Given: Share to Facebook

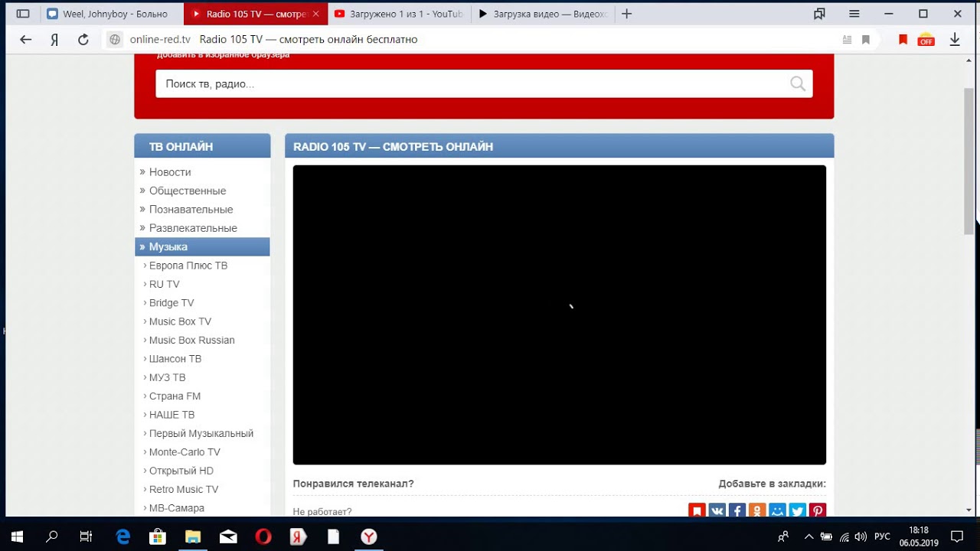Looking at the screenshot, I should (x=737, y=510).
